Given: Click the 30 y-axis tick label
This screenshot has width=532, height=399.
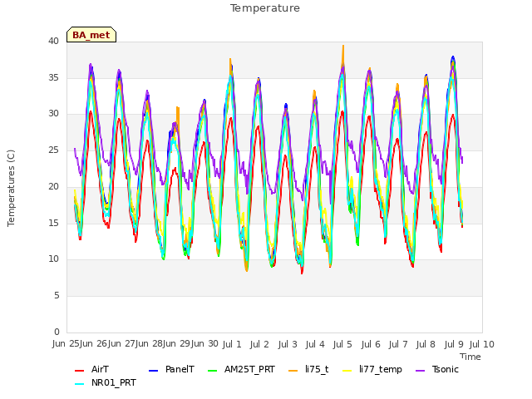Looking at the screenshot, I should point(53,114).
